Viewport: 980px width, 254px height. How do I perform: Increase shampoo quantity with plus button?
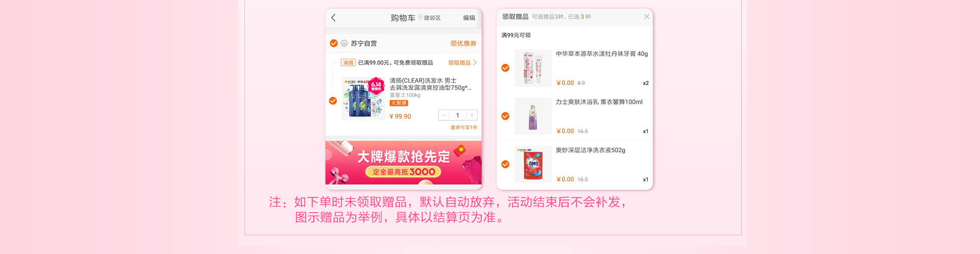pyautogui.click(x=472, y=115)
